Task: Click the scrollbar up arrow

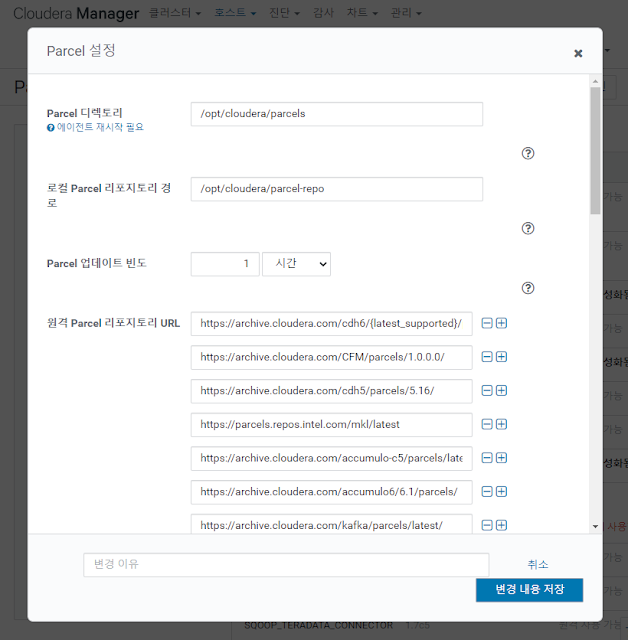Action: click(x=595, y=82)
